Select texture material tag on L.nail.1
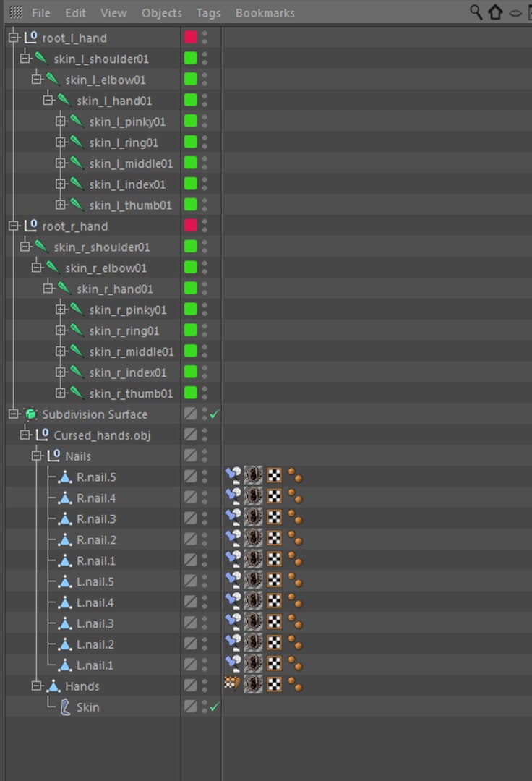This screenshot has height=781, width=532. coord(253,663)
